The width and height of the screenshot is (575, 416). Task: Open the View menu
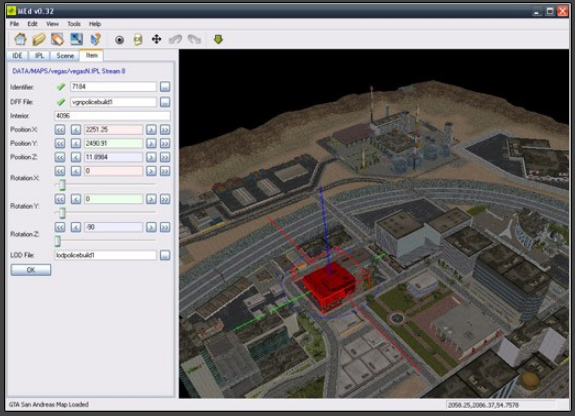click(52, 24)
